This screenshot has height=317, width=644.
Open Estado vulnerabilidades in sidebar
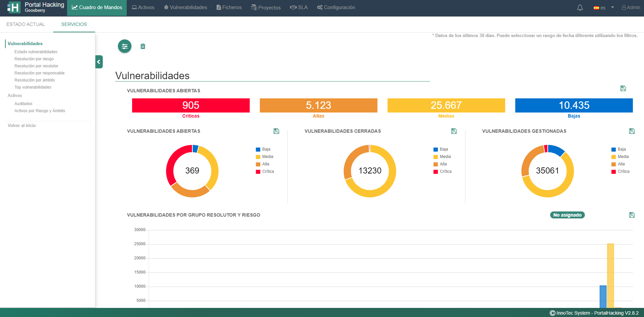click(36, 52)
